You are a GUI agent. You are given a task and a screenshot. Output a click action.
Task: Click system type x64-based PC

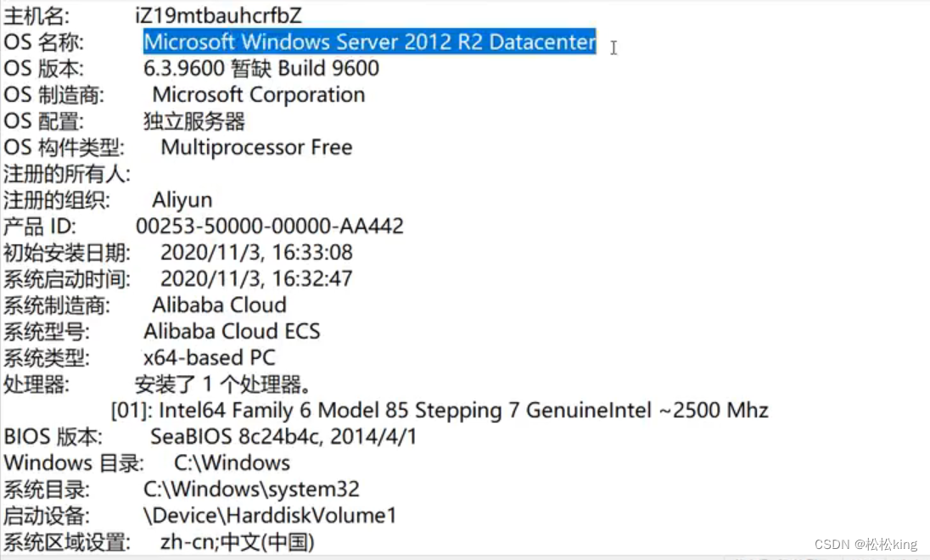(x=210, y=358)
